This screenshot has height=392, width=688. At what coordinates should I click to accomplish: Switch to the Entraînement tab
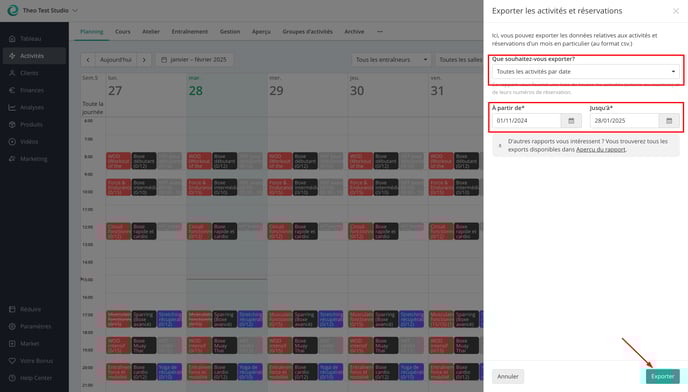(190, 32)
